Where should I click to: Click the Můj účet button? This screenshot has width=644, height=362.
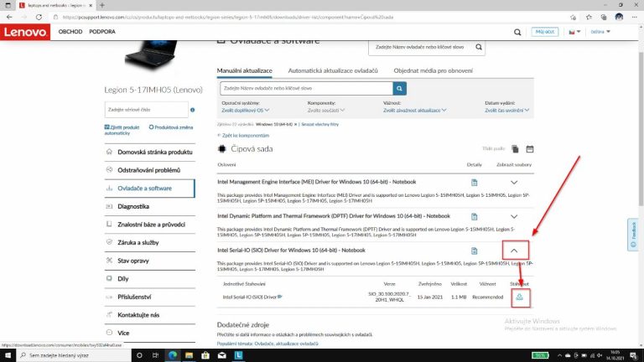click(x=545, y=33)
